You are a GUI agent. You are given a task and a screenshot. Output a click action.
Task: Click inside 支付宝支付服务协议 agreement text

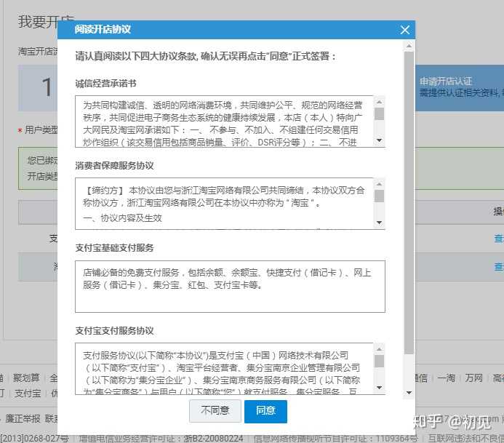(227, 369)
